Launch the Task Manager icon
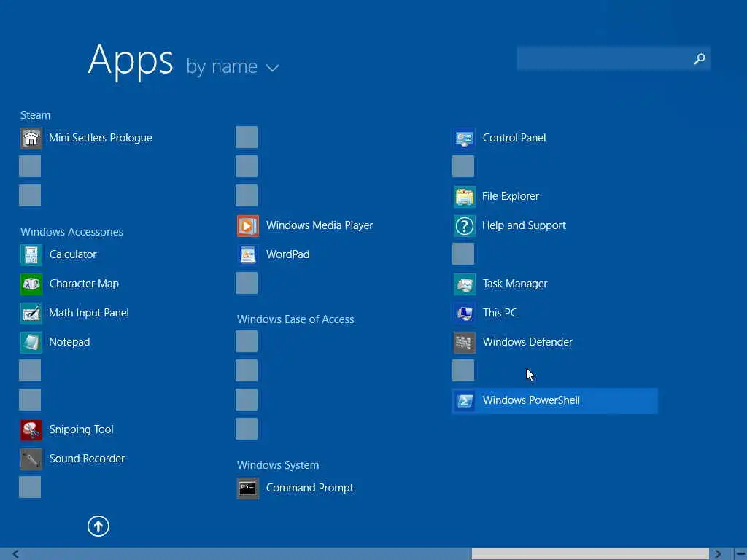Screen dimensions: 747x560 (x=464, y=284)
